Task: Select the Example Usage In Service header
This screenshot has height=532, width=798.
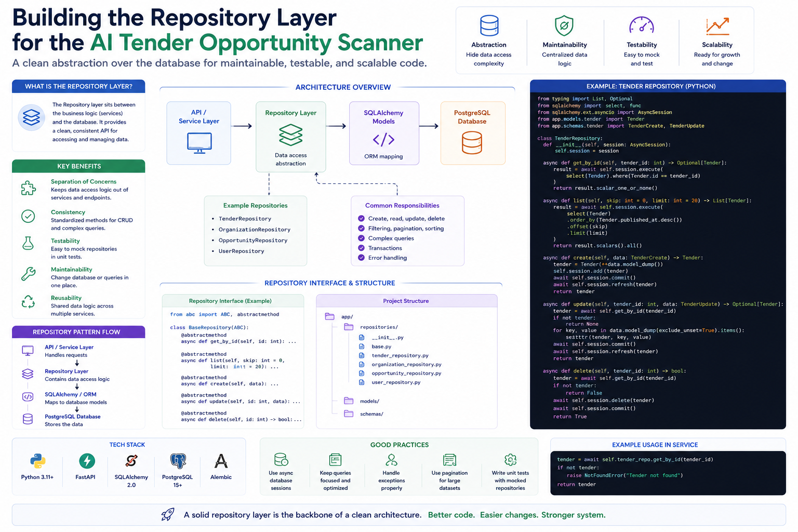Action: [x=655, y=445]
